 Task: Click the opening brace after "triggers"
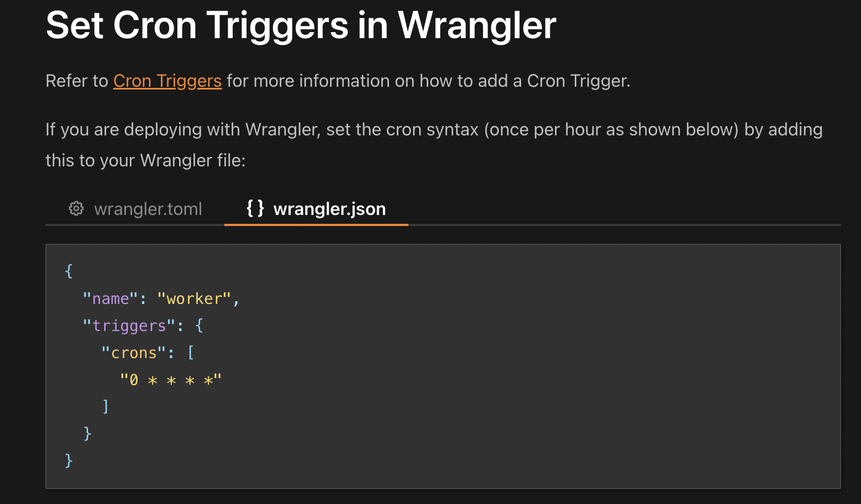200,326
